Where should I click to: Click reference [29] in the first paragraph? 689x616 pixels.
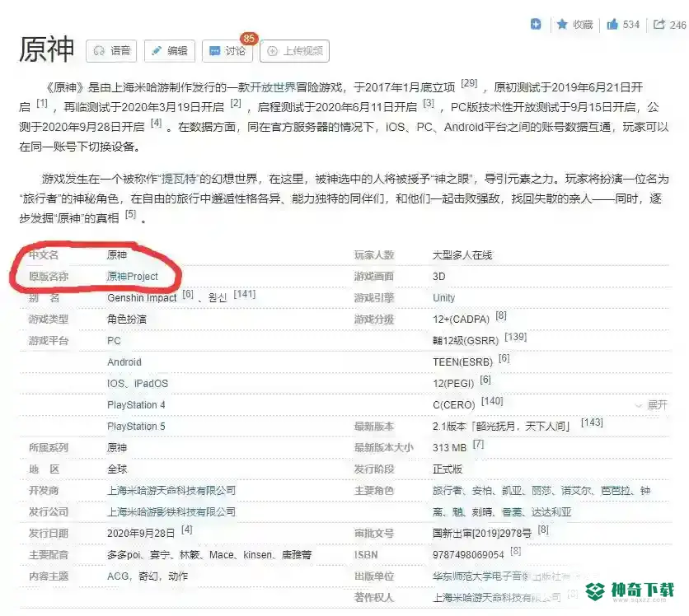coord(469,83)
